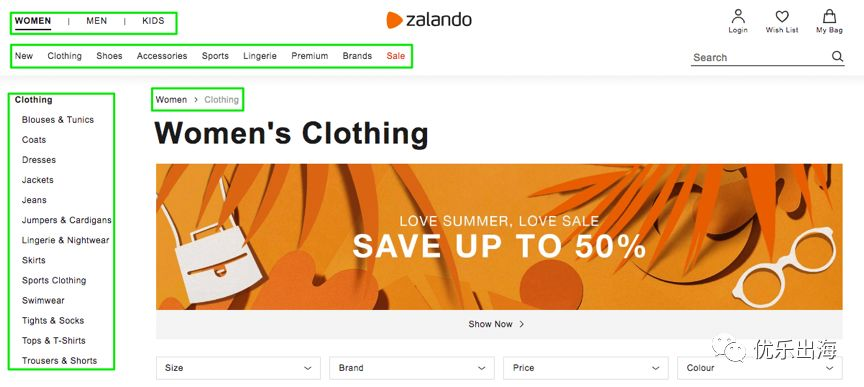This screenshot has width=864, height=387.
Task: Expand the Price filter dropdown
Action: coord(585,368)
